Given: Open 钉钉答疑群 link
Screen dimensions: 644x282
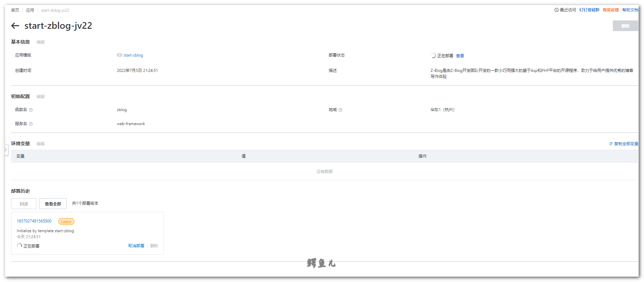Looking at the screenshot, I should coord(589,10).
